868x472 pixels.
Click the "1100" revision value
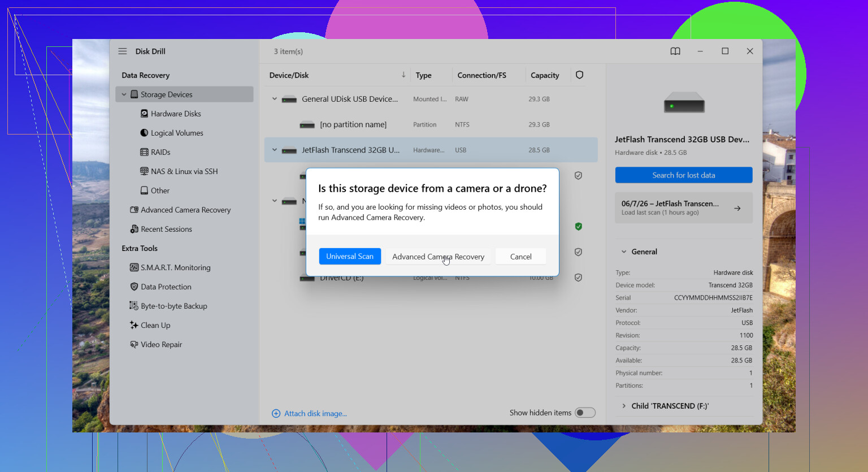pyautogui.click(x=746, y=335)
